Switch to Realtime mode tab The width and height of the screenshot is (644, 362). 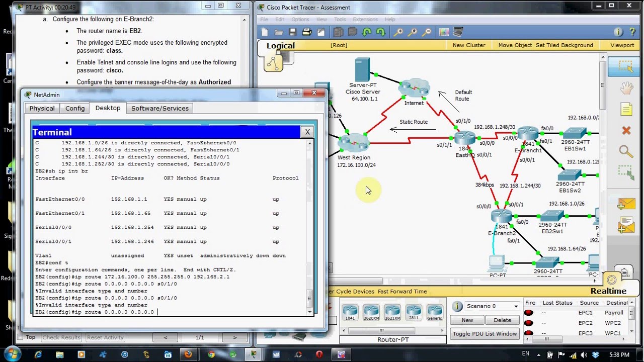[x=608, y=291]
